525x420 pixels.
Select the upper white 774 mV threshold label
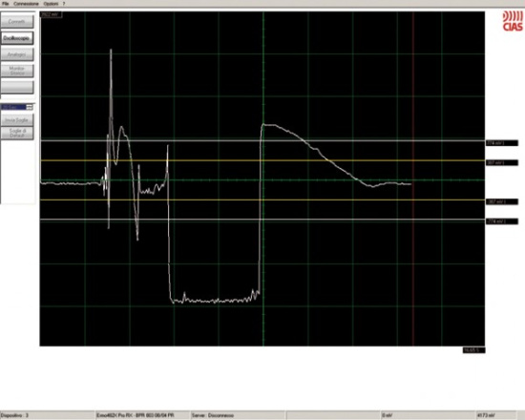click(501, 143)
